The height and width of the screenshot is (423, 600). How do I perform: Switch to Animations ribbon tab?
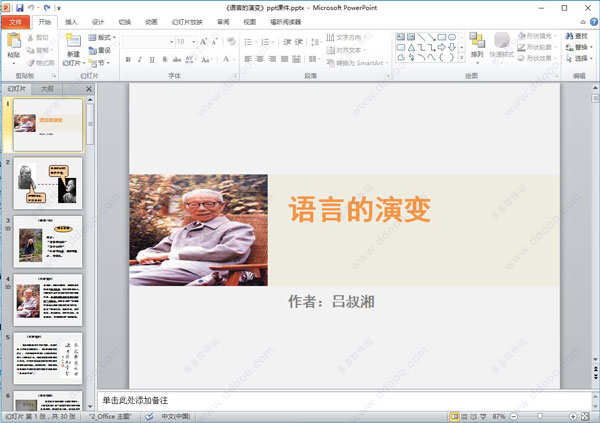click(151, 22)
